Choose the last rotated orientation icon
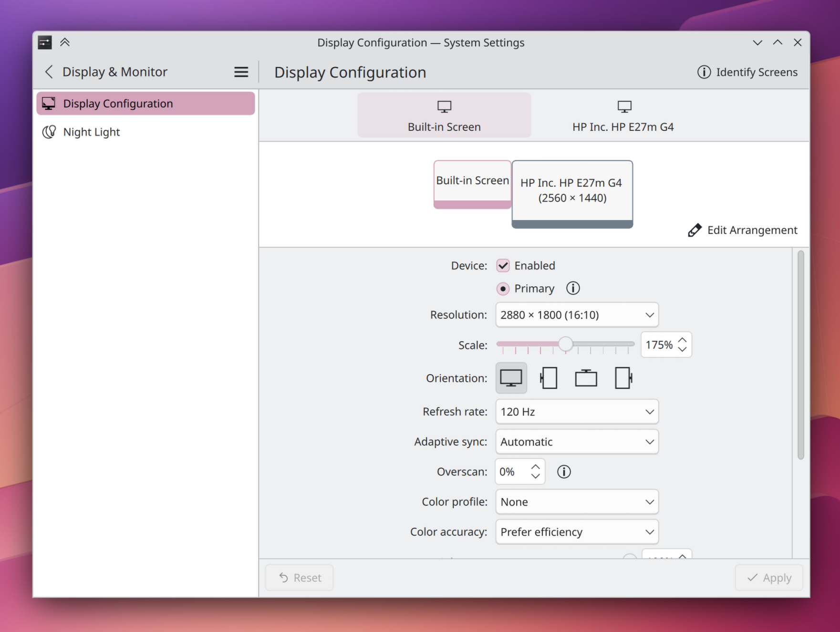Image resolution: width=840 pixels, height=632 pixels. pos(623,378)
